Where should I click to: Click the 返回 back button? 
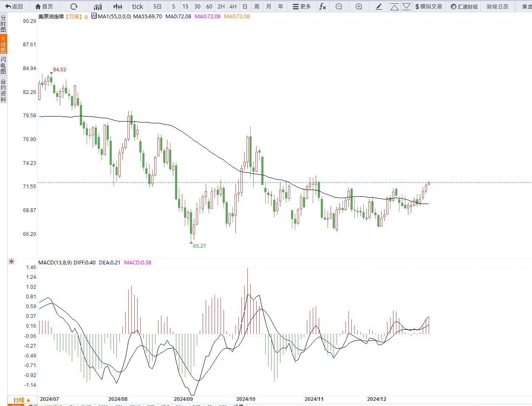tap(14, 6)
